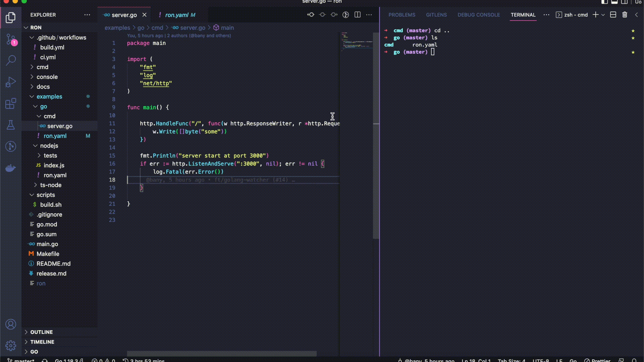Switch to the ron.yaml tab
Viewport: 644px width, 362px height.
point(177,15)
